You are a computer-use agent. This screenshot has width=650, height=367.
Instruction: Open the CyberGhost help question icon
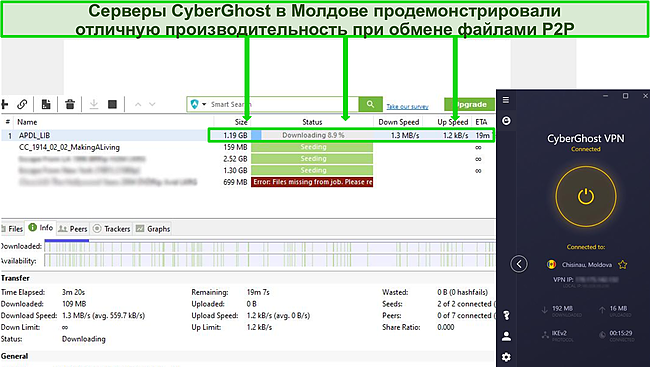point(506,316)
